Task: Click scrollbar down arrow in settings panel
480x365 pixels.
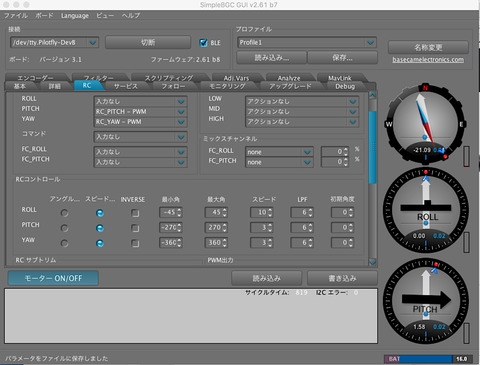Action: 373,262
